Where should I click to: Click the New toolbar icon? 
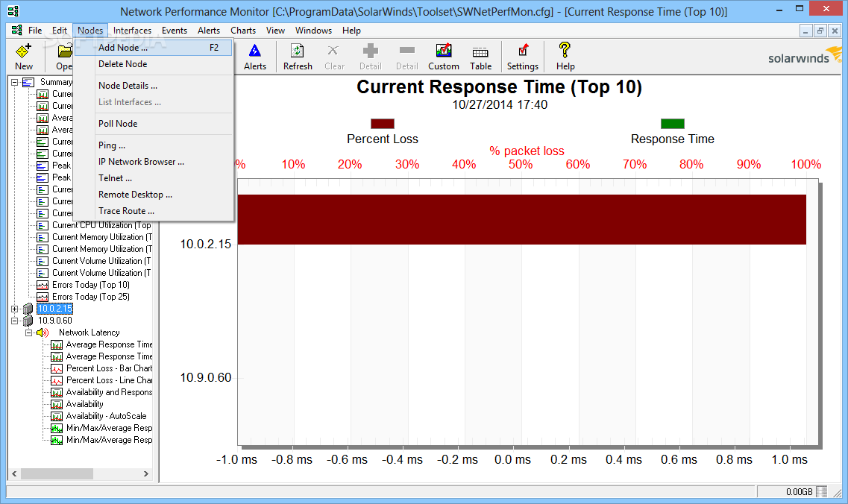(23, 51)
